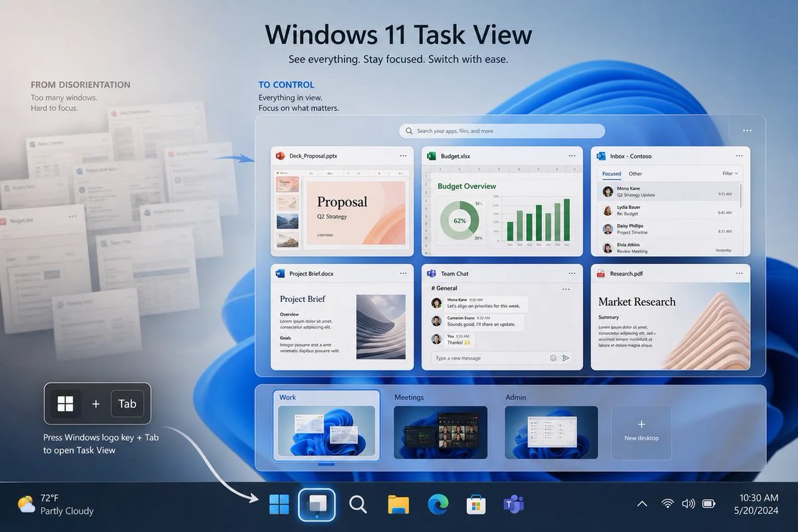Click the Project Brief heading in document
This screenshot has height=532, width=798.
[303, 299]
